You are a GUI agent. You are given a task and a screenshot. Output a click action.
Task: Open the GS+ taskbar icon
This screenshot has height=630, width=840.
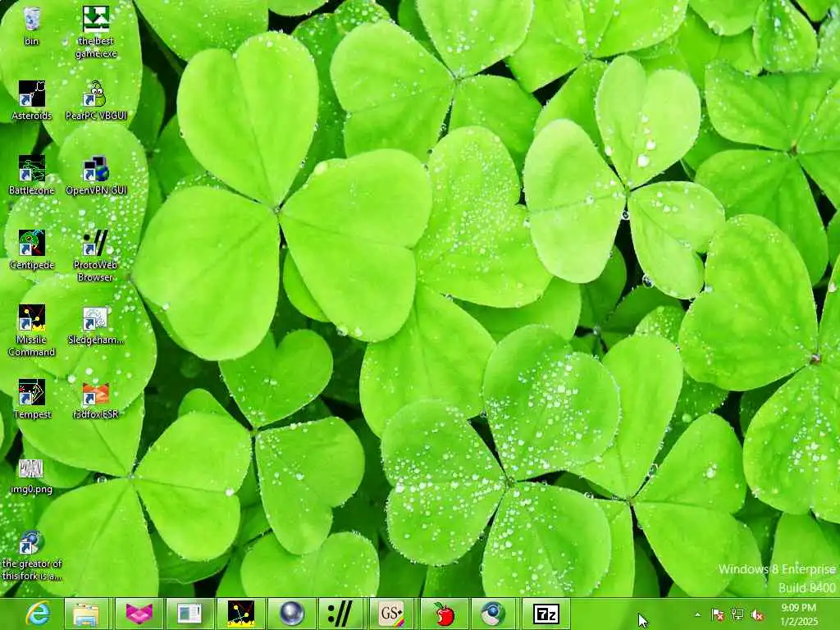[391, 614]
